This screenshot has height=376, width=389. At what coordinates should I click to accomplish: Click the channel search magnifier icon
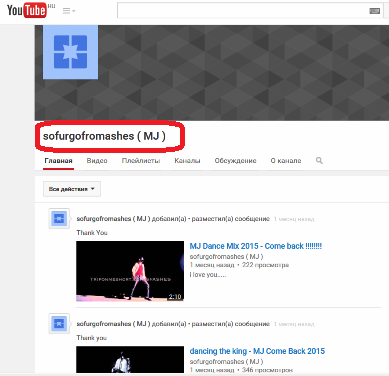click(319, 161)
